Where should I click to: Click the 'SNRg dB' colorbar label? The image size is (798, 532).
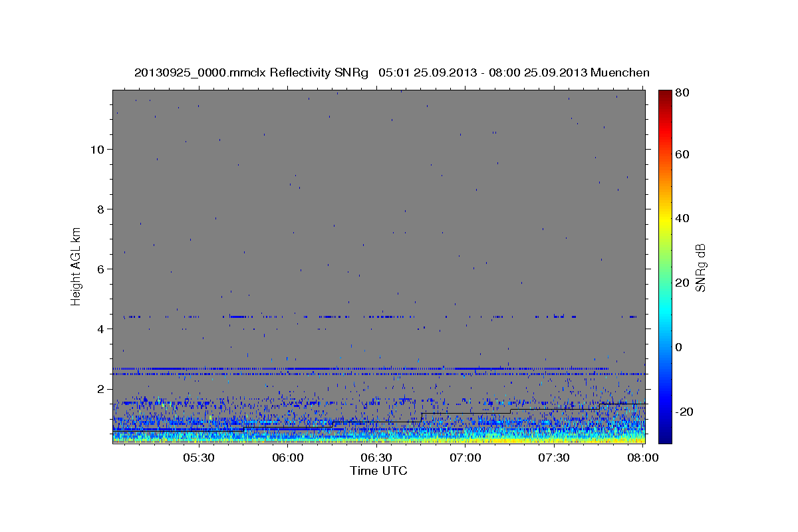[700, 267]
